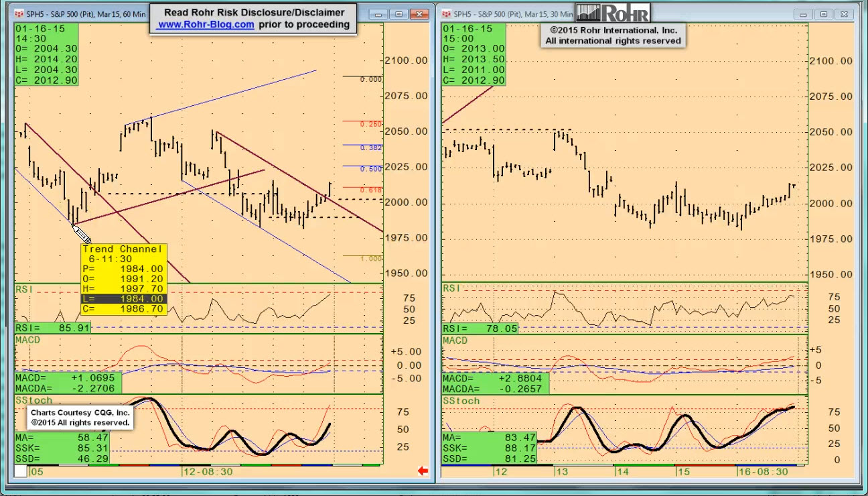This screenshot has height=496, width=868.
Task: Click the 0.618 Fibonacci retracement level
Action: tap(370, 190)
